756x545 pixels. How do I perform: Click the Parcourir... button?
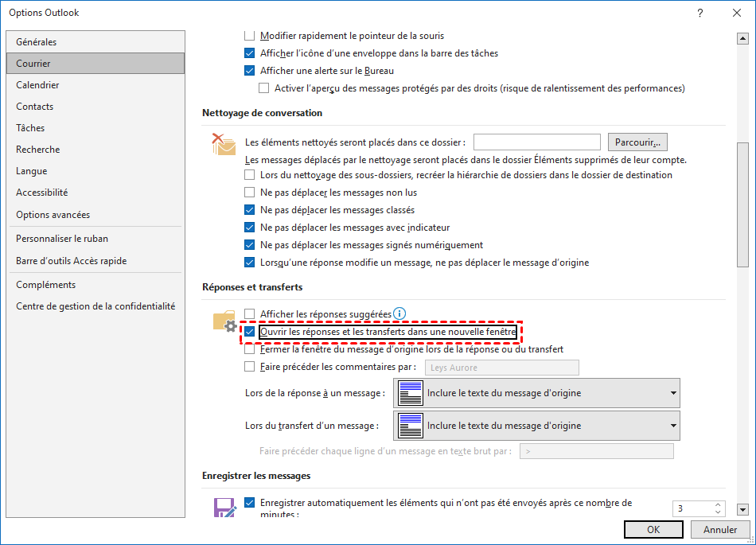(637, 142)
